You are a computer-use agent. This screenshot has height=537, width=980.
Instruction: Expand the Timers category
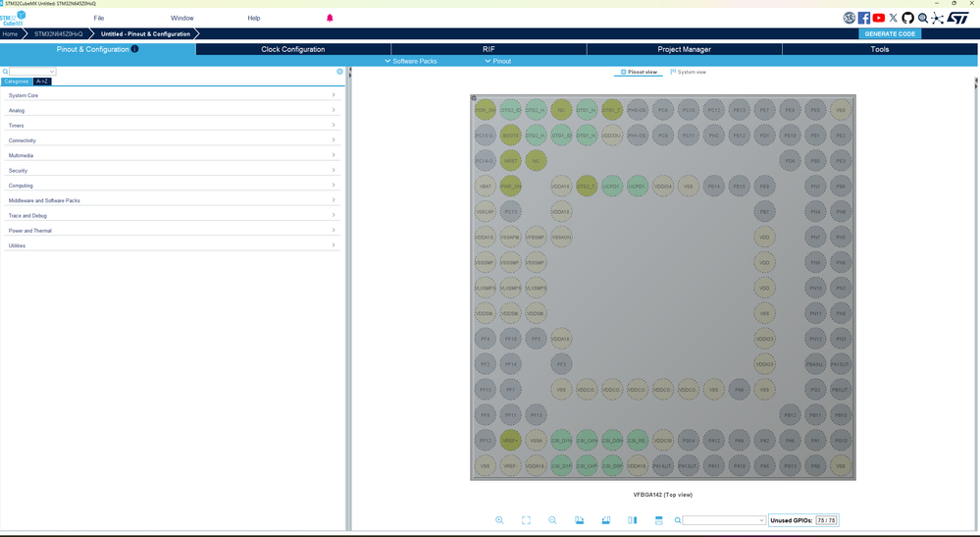coord(172,125)
